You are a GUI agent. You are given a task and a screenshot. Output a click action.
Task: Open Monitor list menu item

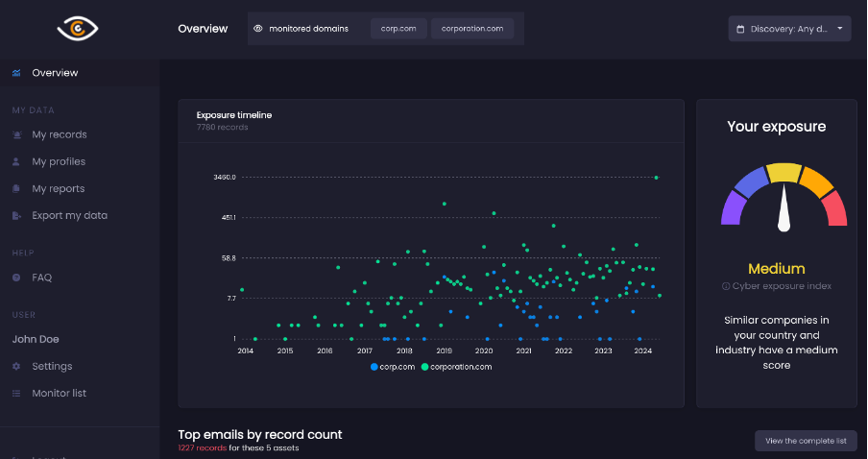tap(59, 393)
